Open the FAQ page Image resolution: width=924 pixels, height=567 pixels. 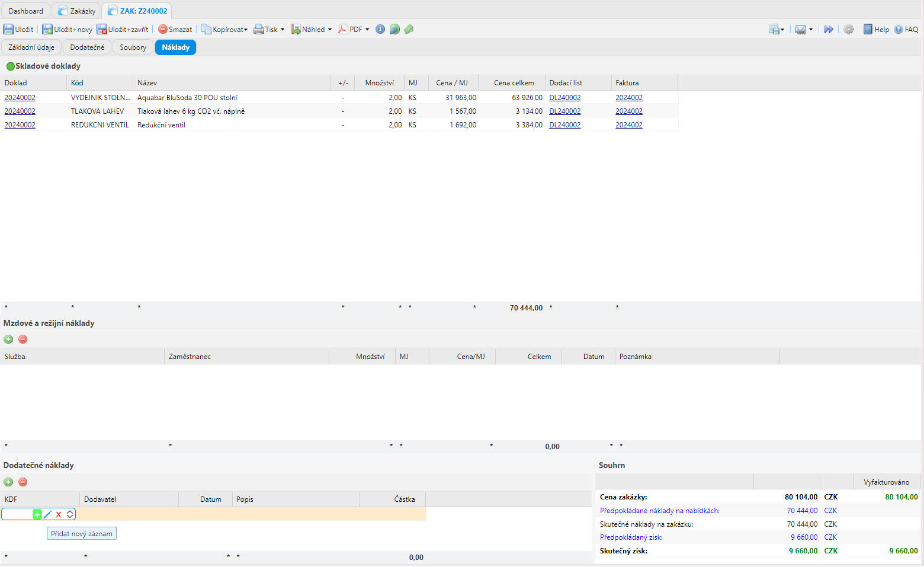pyautogui.click(x=906, y=29)
